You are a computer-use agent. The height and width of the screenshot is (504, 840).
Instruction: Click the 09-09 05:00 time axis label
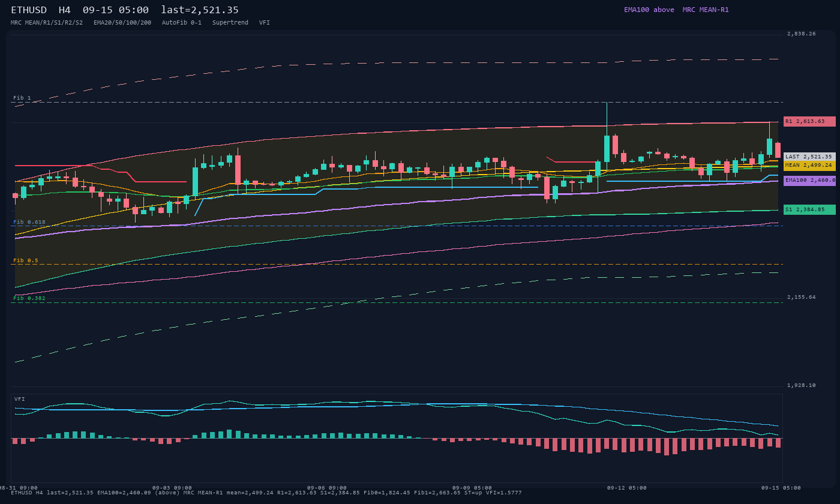pyautogui.click(x=472, y=488)
